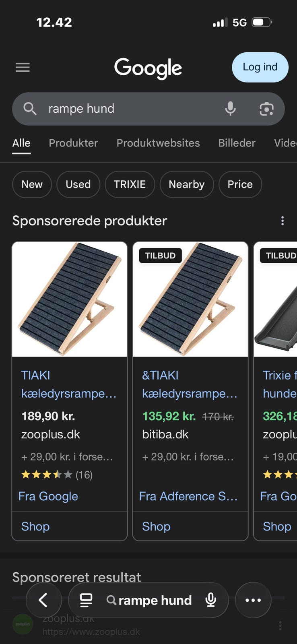The height and width of the screenshot is (644, 297).
Task: Enable the Nearby filter chip
Action: pos(186,184)
